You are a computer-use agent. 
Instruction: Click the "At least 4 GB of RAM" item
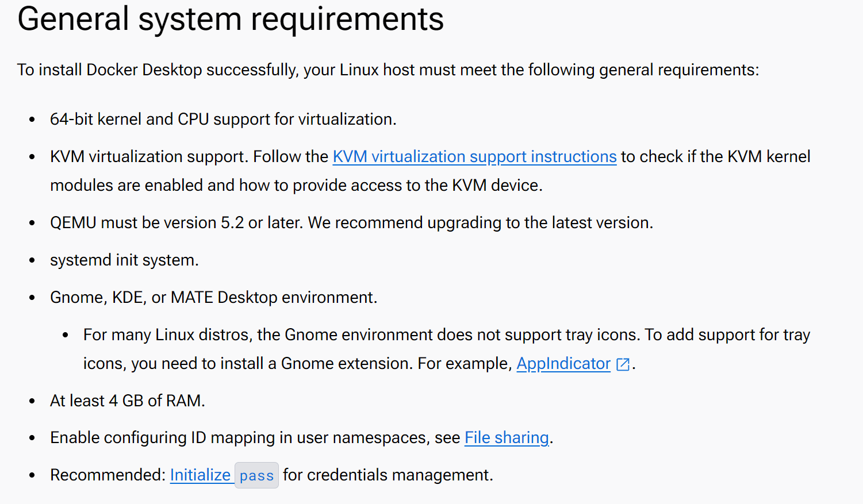pyautogui.click(x=127, y=401)
